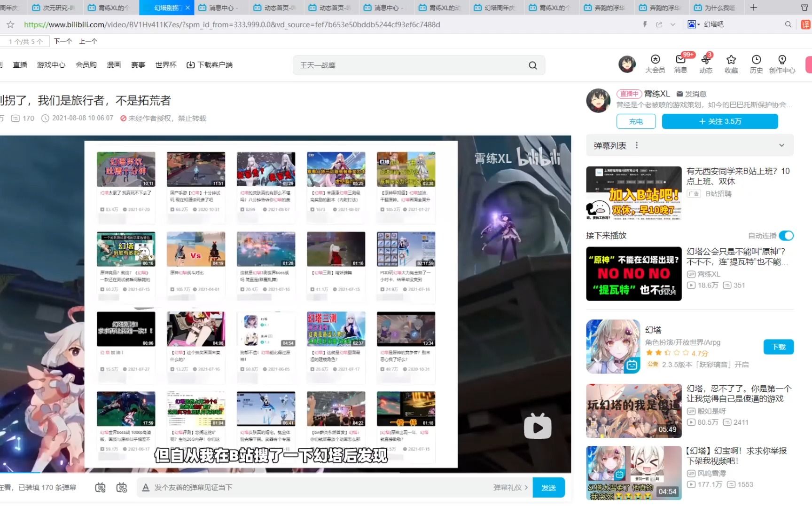
Task: Select the 游戏中心 nav item
Action: click(x=51, y=65)
